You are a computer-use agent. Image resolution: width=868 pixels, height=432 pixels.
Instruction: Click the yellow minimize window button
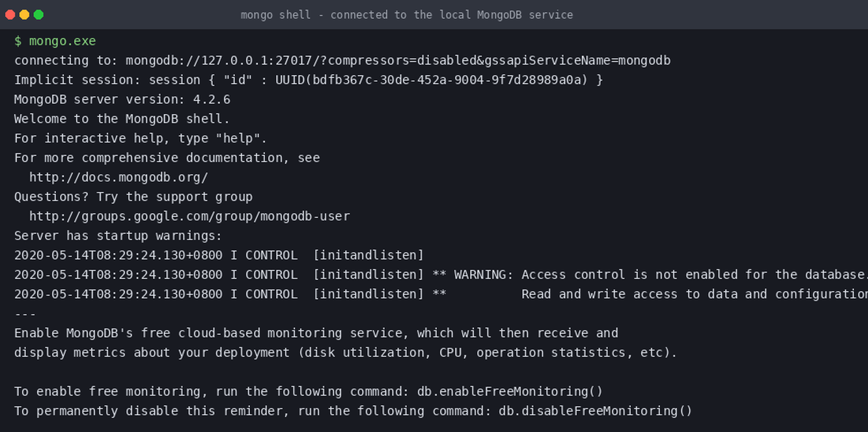(x=24, y=15)
